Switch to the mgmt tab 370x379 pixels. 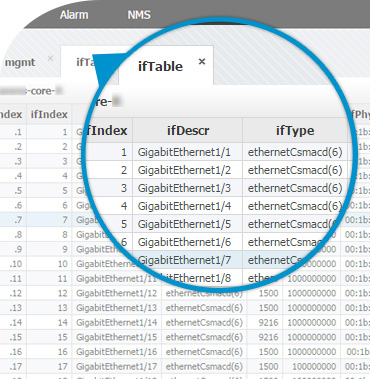click(x=20, y=62)
